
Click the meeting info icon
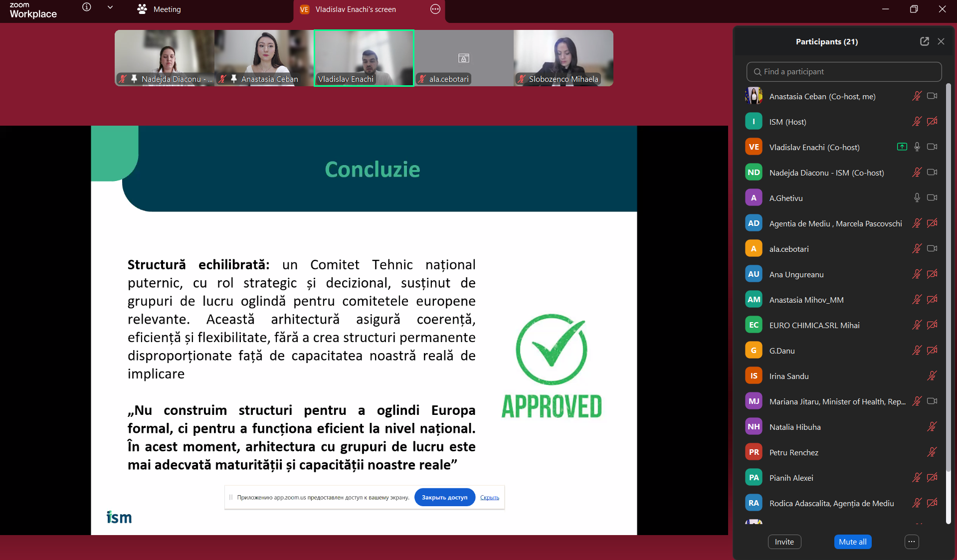87,7
